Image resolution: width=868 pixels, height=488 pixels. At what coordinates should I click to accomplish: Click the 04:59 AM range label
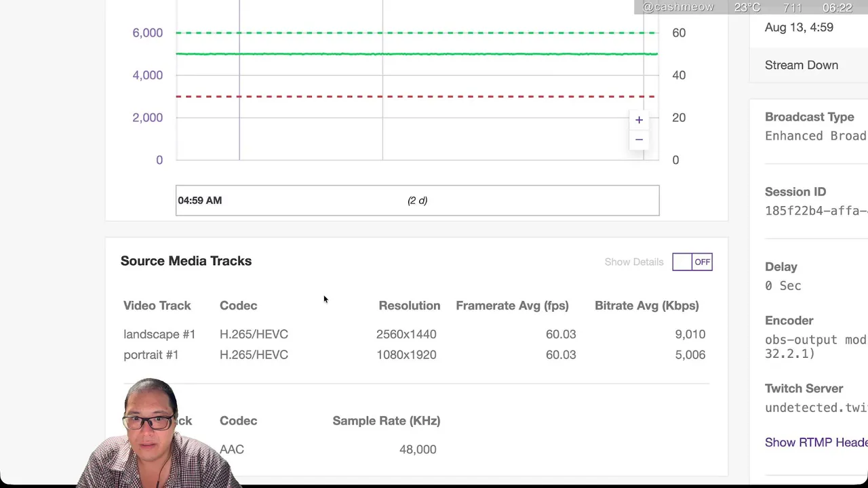pos(199,201)
